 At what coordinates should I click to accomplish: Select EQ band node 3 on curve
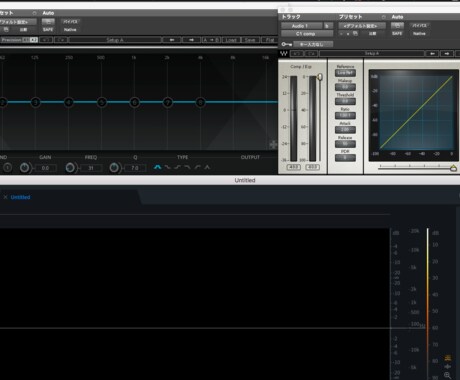point(35,102)
